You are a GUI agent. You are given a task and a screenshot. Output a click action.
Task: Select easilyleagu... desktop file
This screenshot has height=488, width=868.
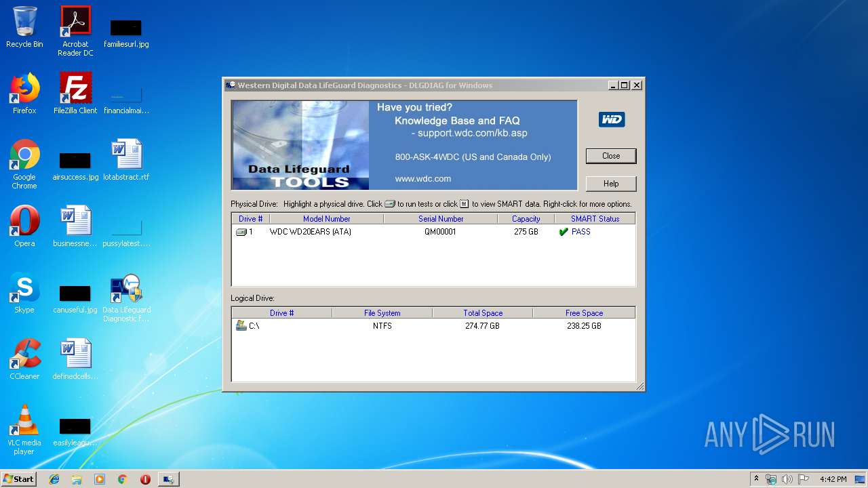click(x=75, y=431)
